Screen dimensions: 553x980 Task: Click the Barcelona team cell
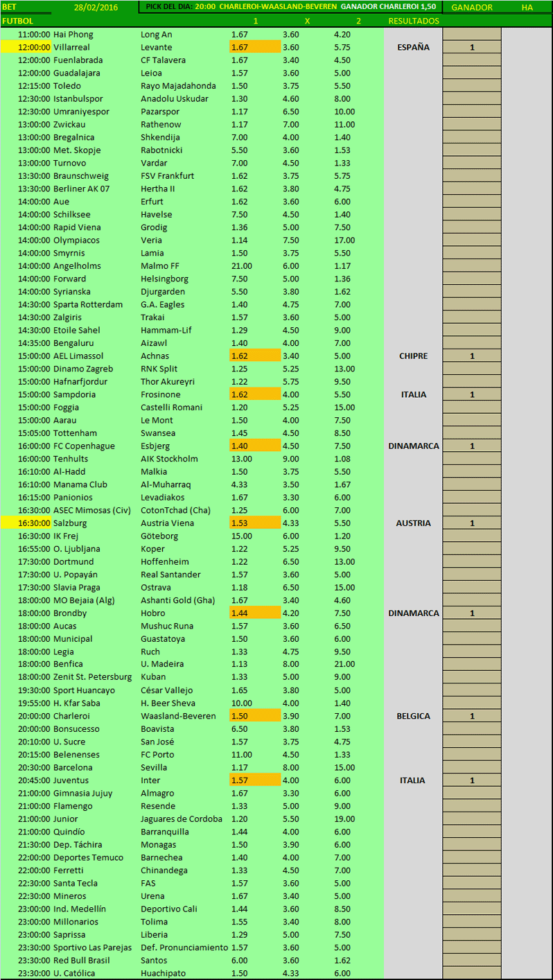pyautogui.click(x=73, y=767)
